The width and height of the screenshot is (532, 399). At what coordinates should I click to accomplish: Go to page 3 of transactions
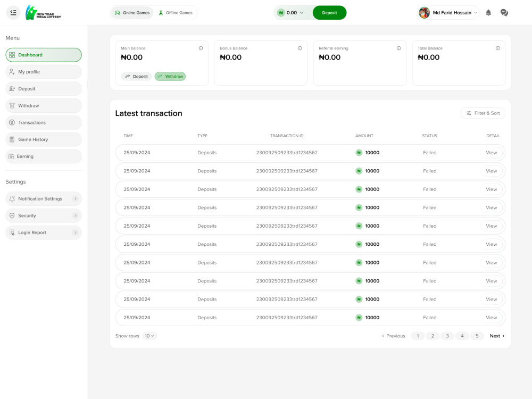pos(447,336)
